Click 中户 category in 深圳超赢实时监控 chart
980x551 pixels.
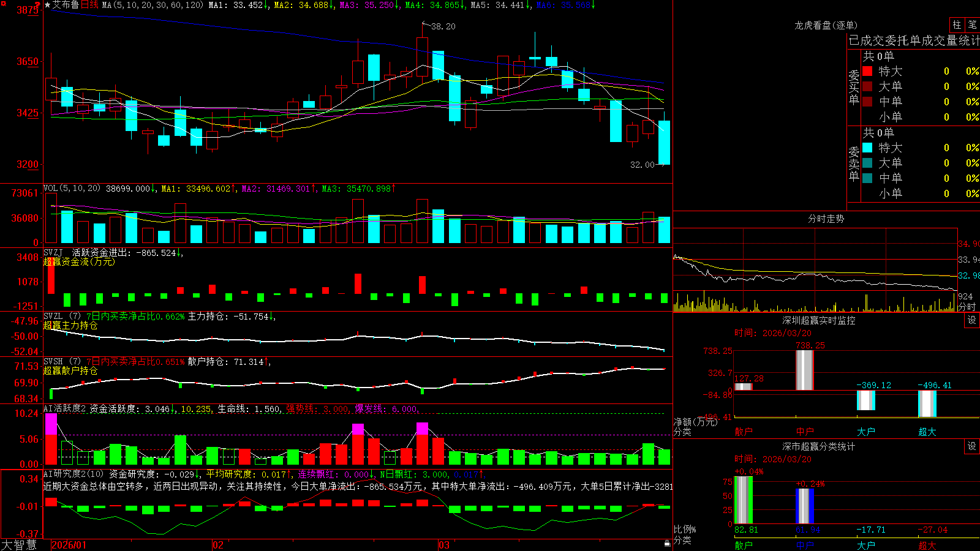point(805,432)
